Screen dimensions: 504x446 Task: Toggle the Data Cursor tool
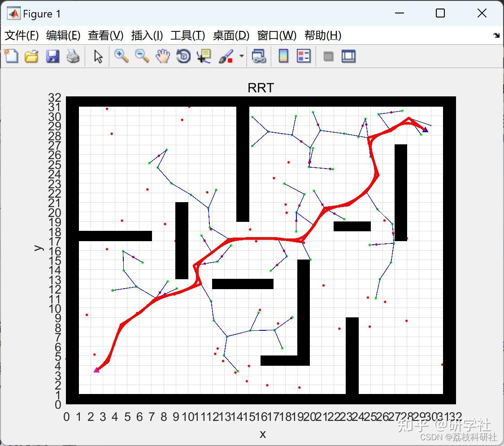coord(203,56)
